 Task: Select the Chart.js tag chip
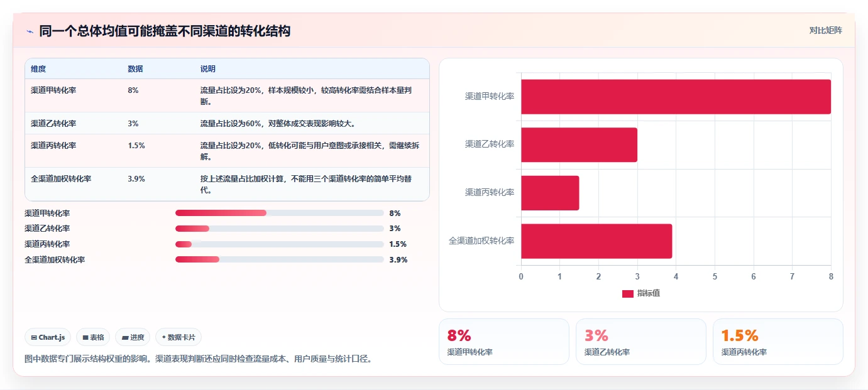pos(48,337)
